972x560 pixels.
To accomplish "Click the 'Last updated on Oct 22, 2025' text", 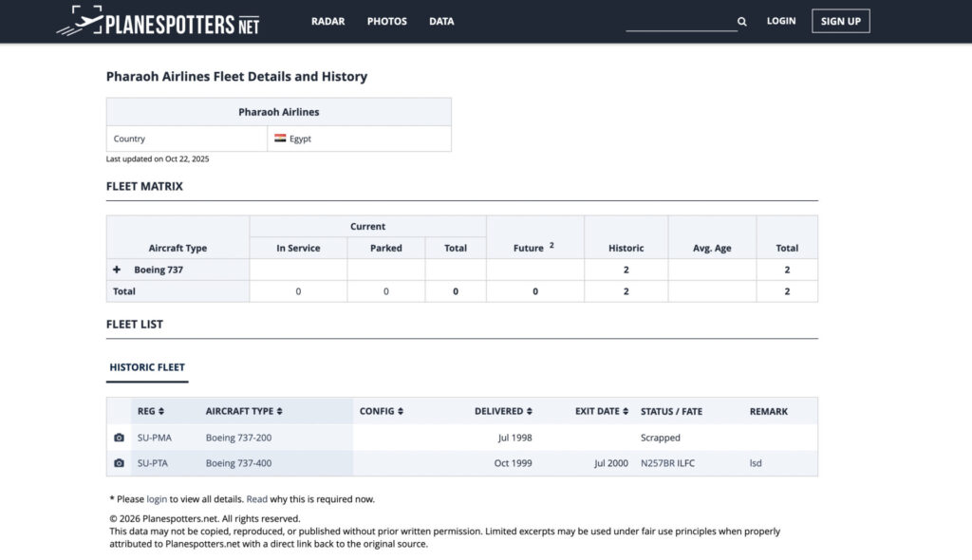I will [x=158, y=159].
